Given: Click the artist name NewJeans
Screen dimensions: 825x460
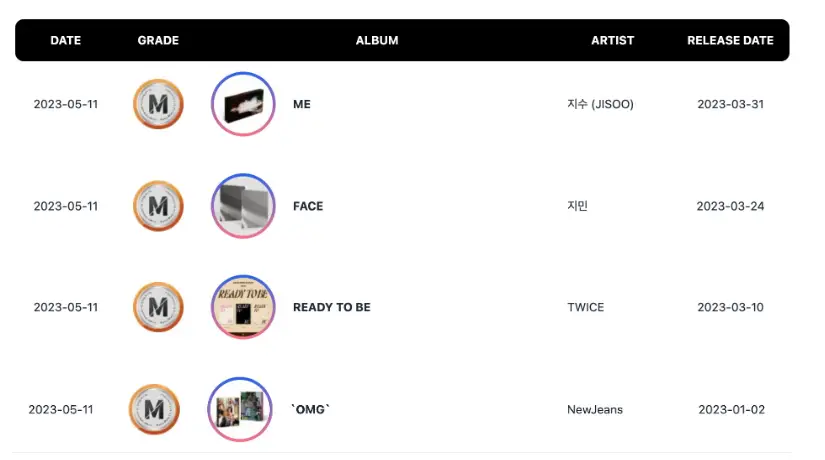Looking at the screenshot, I should [594, 409].
